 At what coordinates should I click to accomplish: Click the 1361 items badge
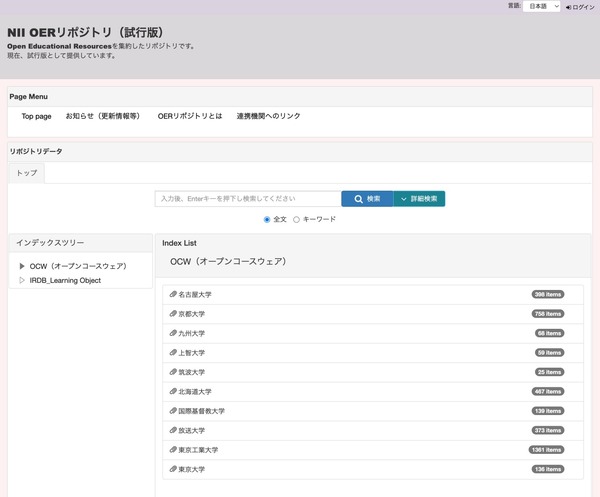pyautogui.click(x=547, y=450)
